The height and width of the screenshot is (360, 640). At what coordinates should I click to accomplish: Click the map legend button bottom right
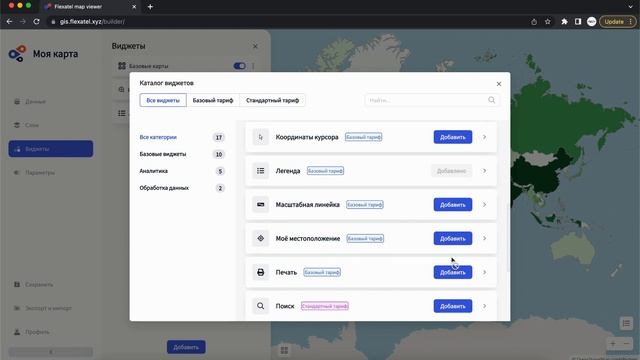click(626, 323)
